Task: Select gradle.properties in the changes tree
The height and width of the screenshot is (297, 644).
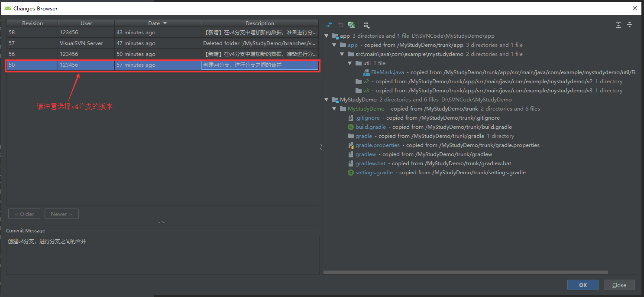Action: [378, 145]
